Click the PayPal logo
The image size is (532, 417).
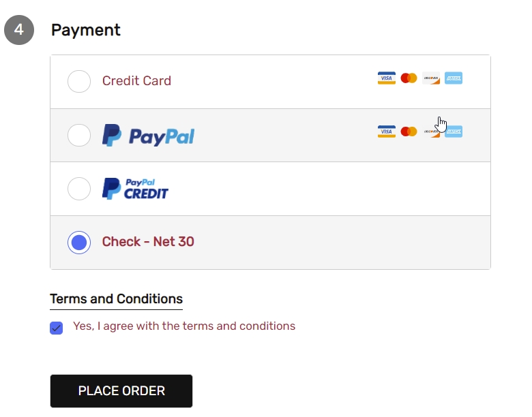149,136
